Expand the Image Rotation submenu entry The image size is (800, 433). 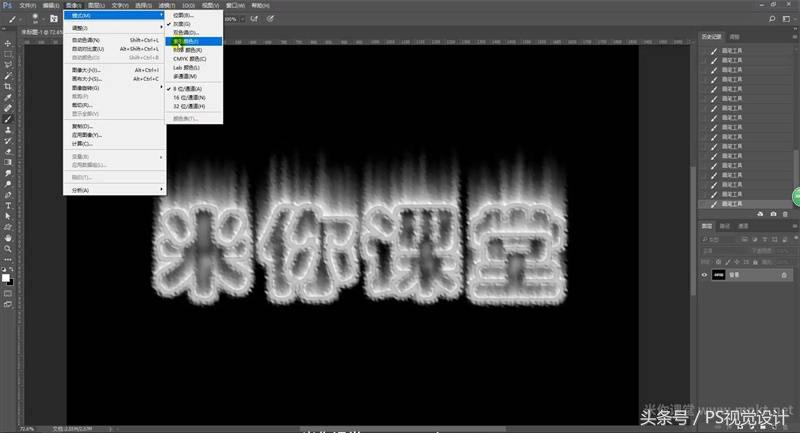114,88
